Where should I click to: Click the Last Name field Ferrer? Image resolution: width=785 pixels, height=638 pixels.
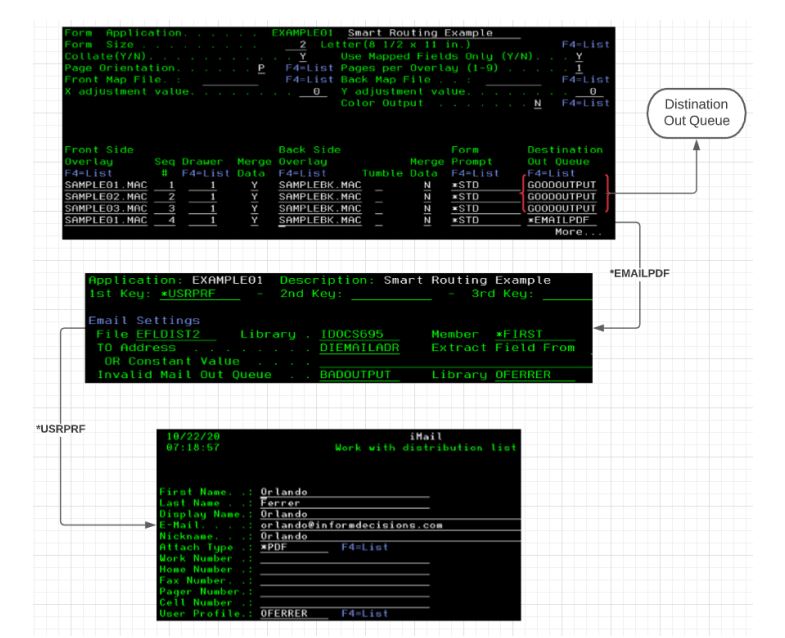(344, 503)
